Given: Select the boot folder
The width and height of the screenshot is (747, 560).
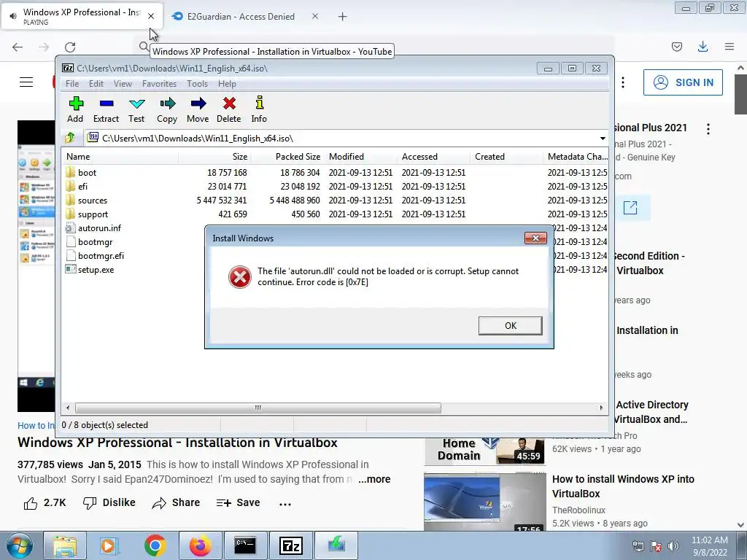Looking at the screenshot, I should [87, 172].
